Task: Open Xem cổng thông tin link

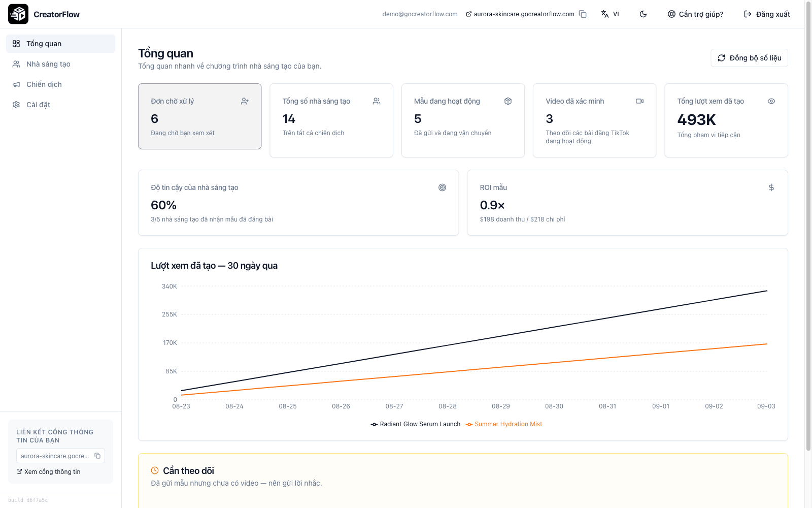Action: (48, 472)
